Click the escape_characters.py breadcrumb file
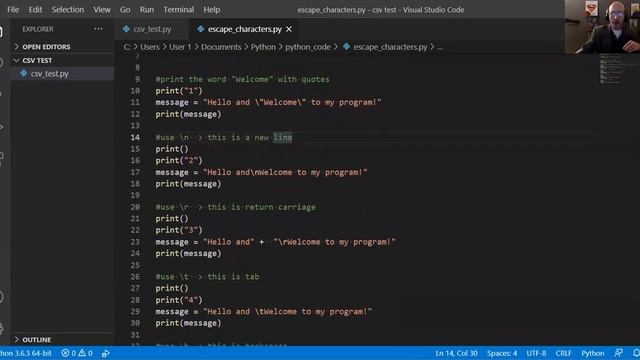The image size is (640, 360). tap(390, 47)
